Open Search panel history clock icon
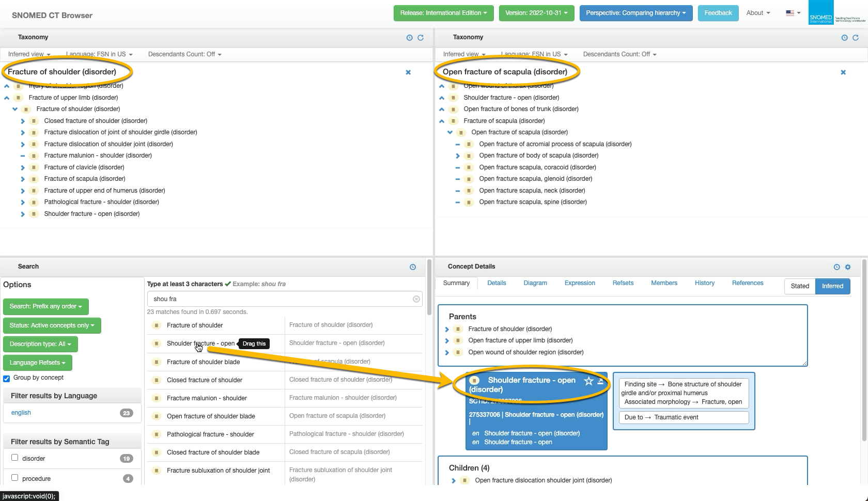Screen dimensions: 868x501 coord(413,267)
